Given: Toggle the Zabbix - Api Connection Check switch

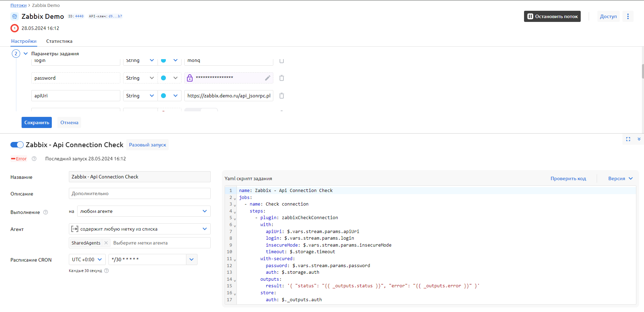Looking at the screenshot, I should pyautogui.click(x=17, y=145).
